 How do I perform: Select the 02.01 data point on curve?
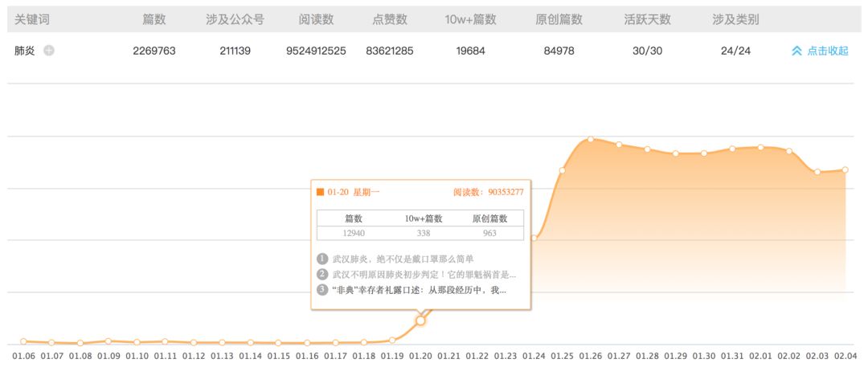pos(760,147)
